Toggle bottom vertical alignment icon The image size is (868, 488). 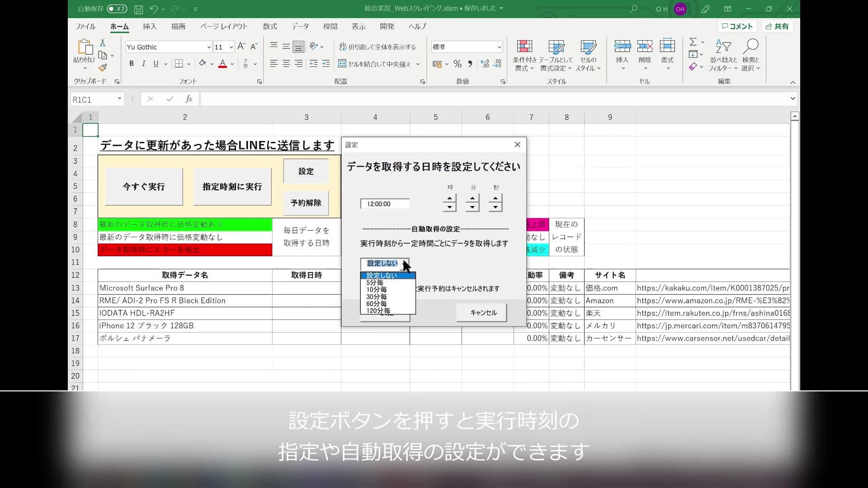(x=298, y=47)
